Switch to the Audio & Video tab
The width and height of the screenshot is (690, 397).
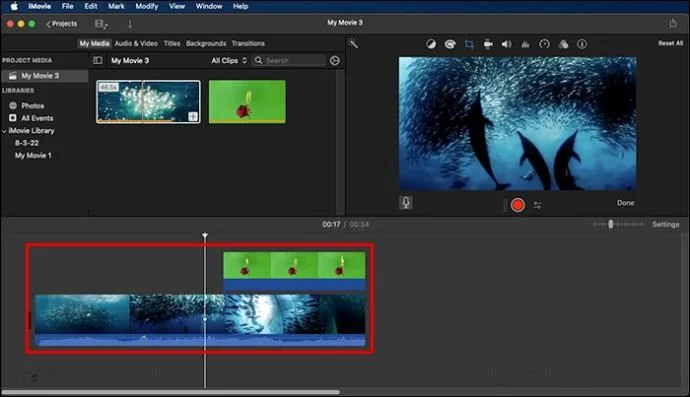pos(136,43)
